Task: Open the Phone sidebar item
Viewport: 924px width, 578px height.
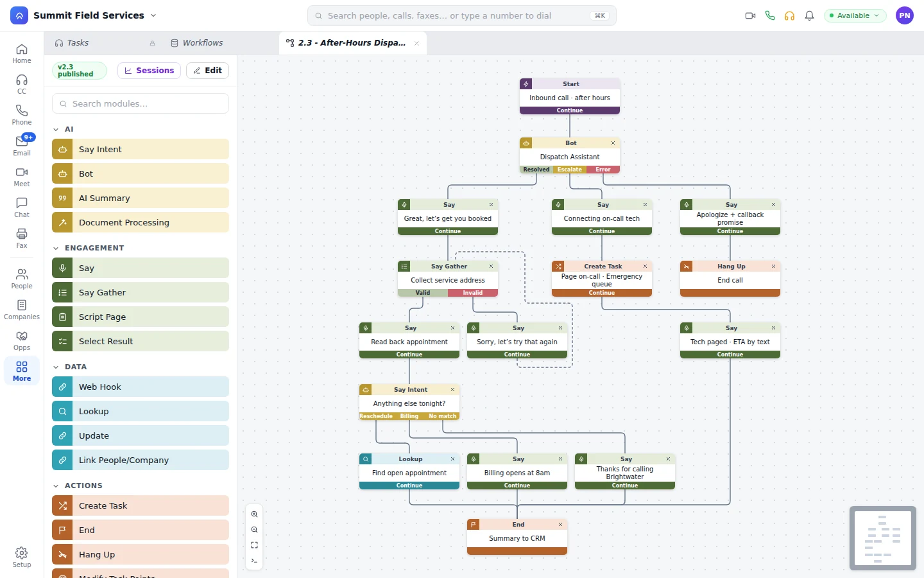Action: (22, 116)
